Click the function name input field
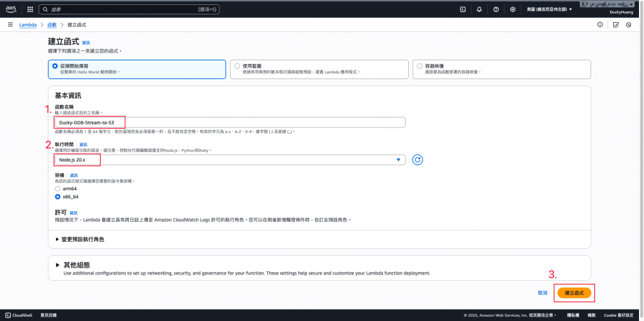This screenshot has width=644, height=321. (229, 122)
